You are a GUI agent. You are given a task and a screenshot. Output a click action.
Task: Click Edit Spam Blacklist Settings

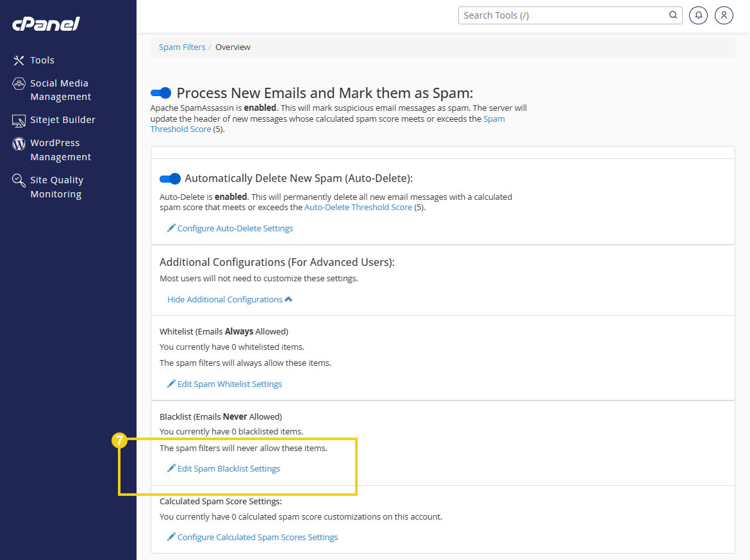click(x=229, y=468)
